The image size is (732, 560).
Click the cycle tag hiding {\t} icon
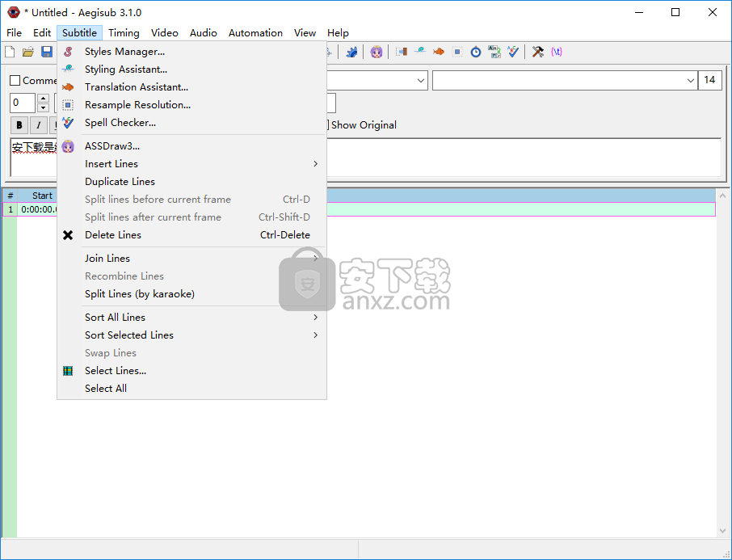(557, 52)
